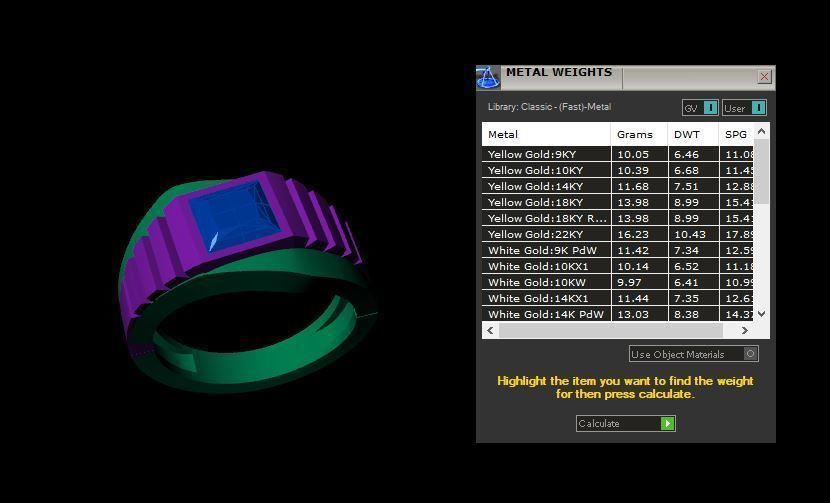Viewport: 830px width, 503px height.
Task: Select the White Gold:10KX1 row
Action: coord(618,266)
